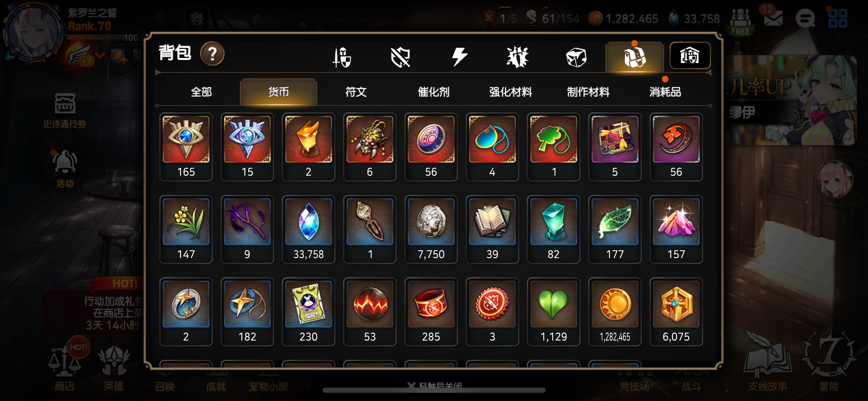Select the weapon and shield category icon
The height and width of the screenshot is (401, 868).
click(x=342, y=57)
